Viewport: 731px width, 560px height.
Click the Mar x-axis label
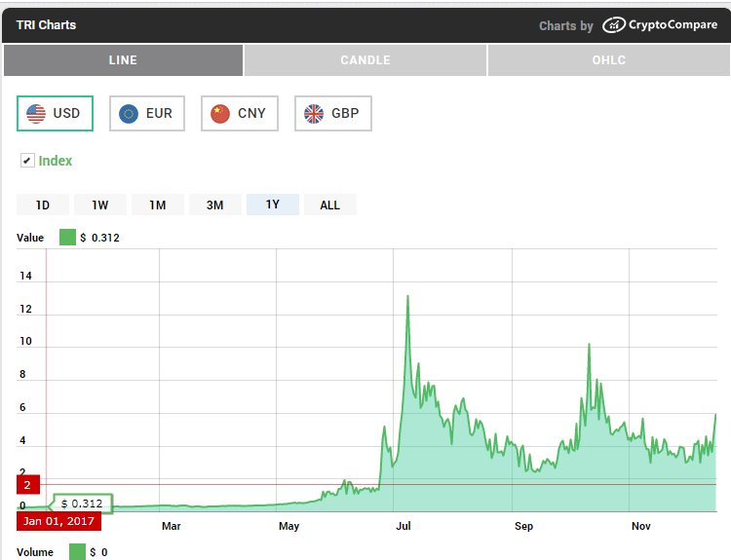[172, 526]
